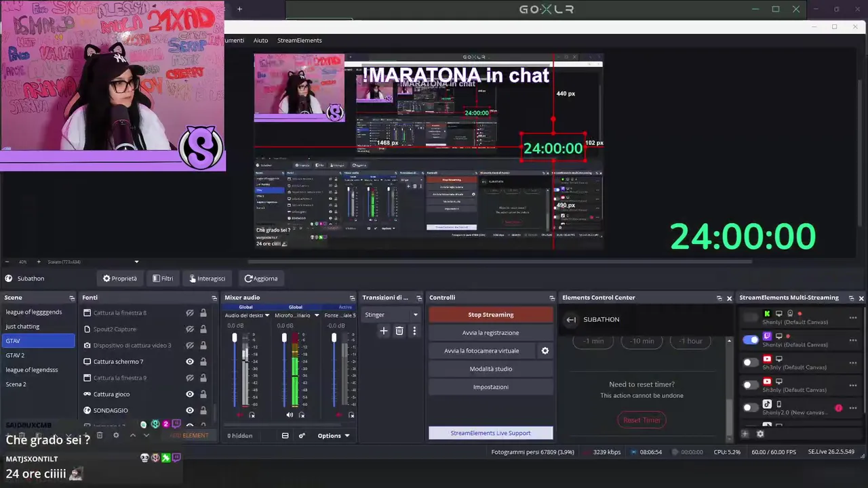868x488 pixels.
Task: Open the Aiuto menu
Action: click(260, 41)
